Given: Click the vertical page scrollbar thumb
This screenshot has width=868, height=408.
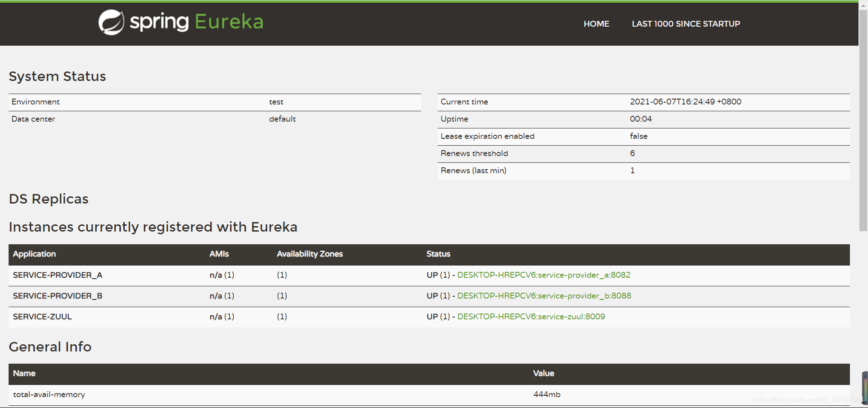Looking at the screenshot, I should [x=863, y=120].
